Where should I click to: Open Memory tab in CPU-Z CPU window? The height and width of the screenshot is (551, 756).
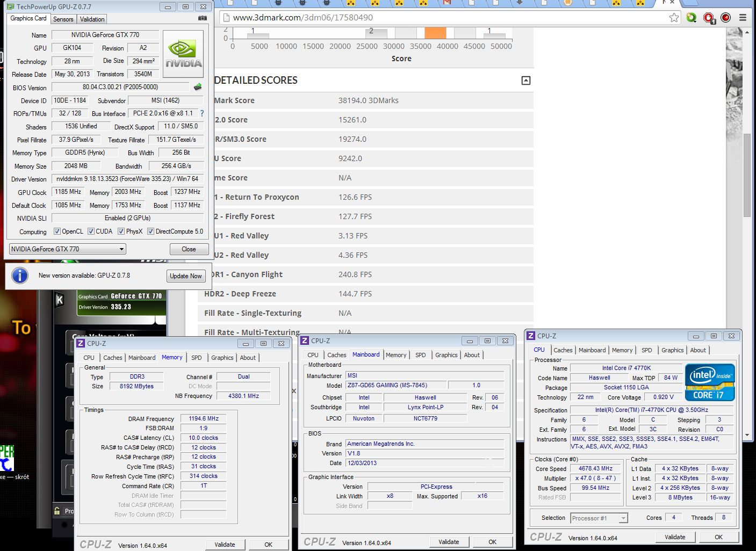coord(622,350)
